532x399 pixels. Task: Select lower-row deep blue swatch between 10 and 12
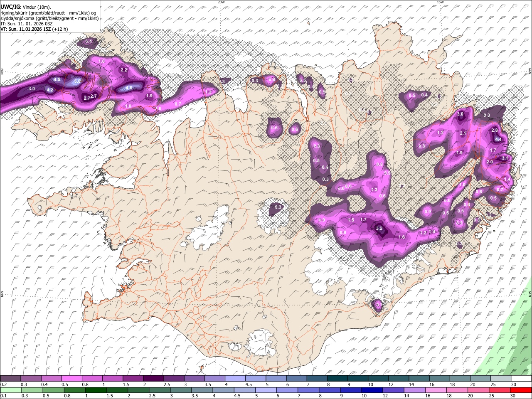pos(372,390)
